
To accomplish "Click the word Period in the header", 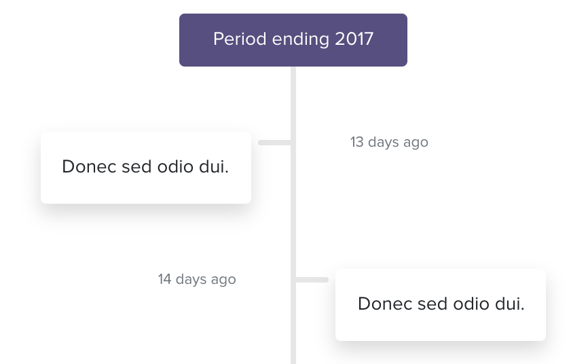I will [240, 39].
